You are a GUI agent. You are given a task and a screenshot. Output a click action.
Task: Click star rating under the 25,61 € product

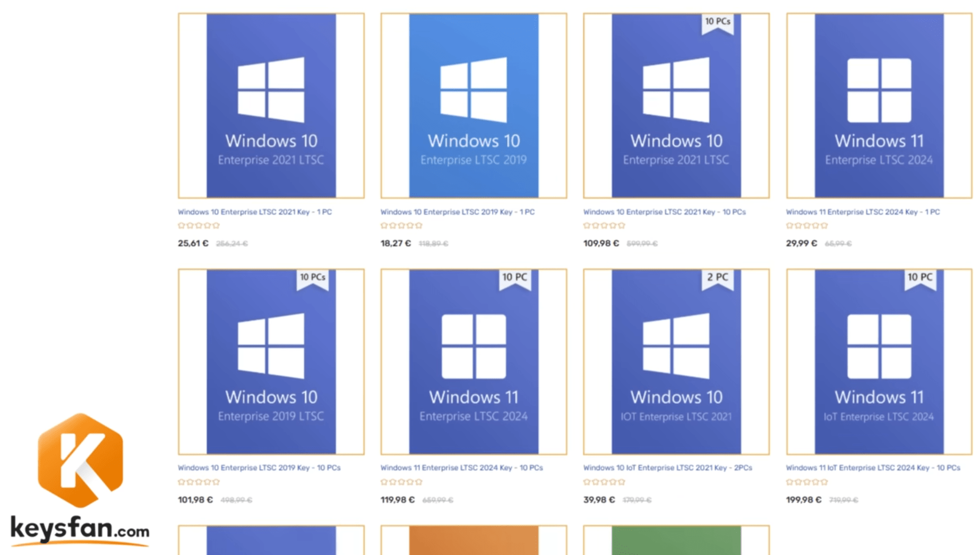[199, 226]
